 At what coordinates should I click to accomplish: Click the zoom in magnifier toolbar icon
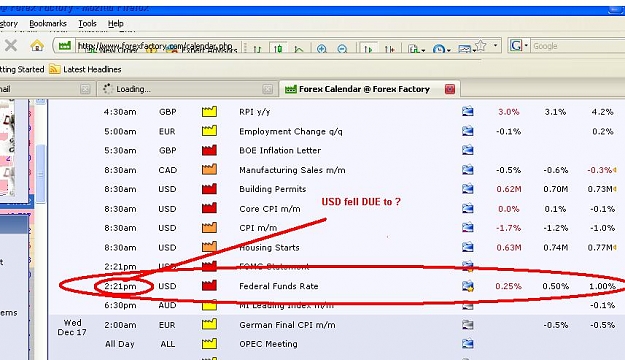pos(322,49)
